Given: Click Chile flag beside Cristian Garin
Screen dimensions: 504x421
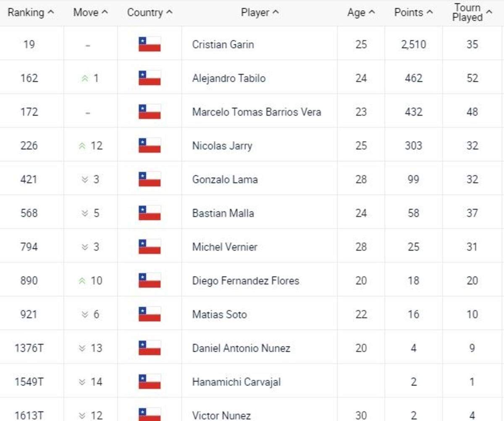Looking at the screenshot, I should tap(150, 44).
